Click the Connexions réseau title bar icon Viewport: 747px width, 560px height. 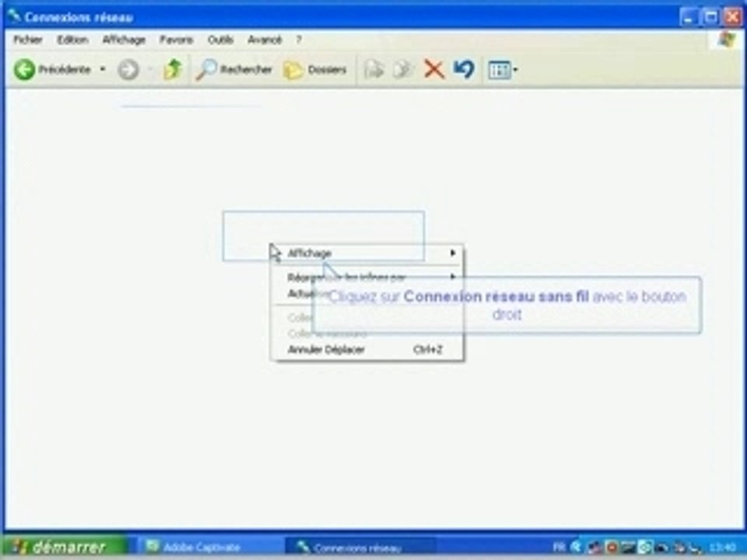tap(14, 16)
